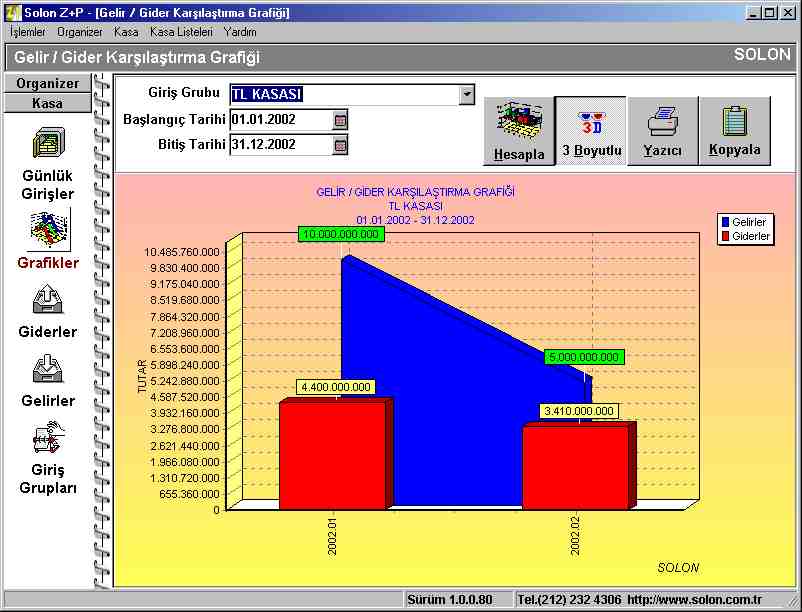This screenshot has width=802, height=612.
Task: Open the Giriş Grupları icon
Action: click(48, 437)
